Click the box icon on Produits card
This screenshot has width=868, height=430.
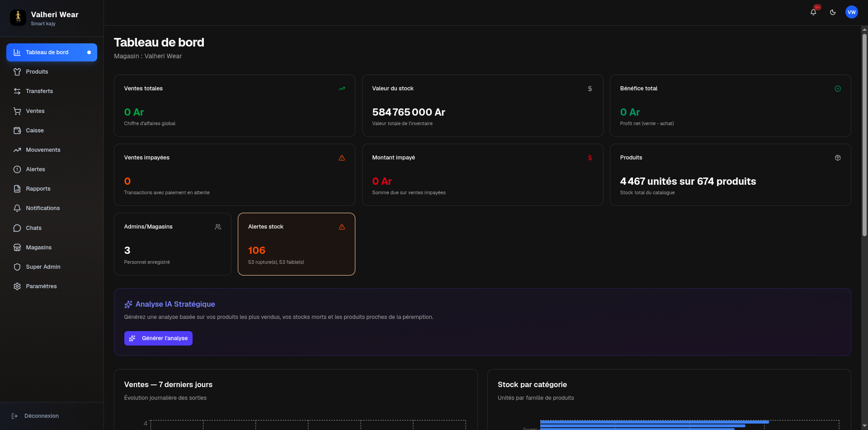click(x=838, y=158)
